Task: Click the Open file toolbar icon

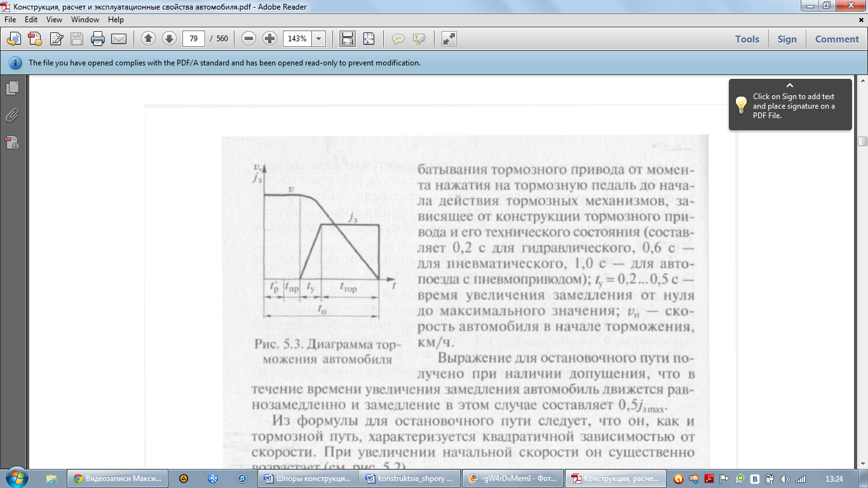Action: click(x=14, y=39)
